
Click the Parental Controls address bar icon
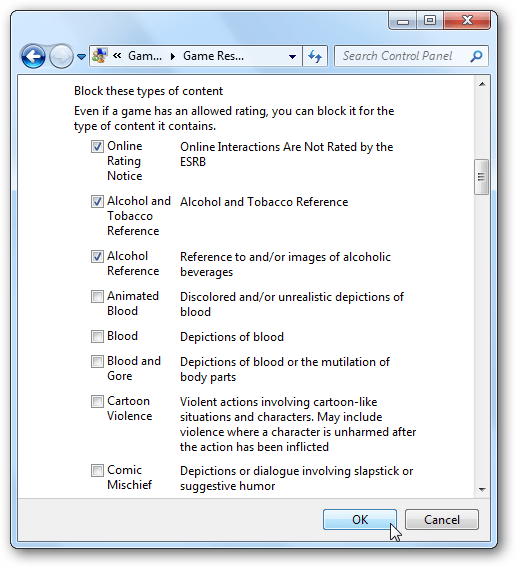tap(99, 56)
